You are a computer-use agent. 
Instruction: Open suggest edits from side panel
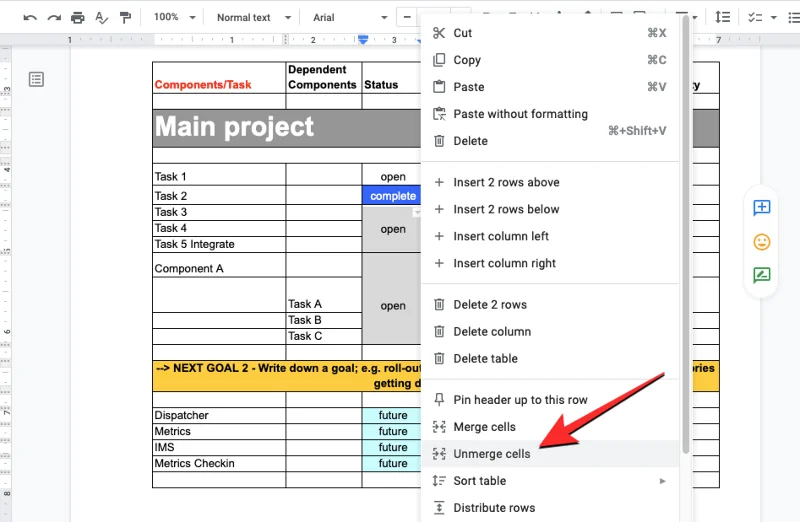[x=762, y=276]
